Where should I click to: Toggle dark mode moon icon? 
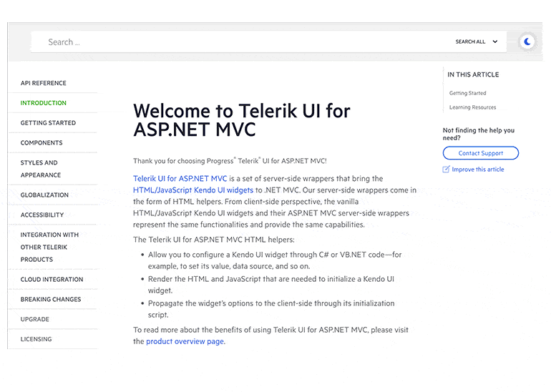pyautogui.click(x=527, y=41)
